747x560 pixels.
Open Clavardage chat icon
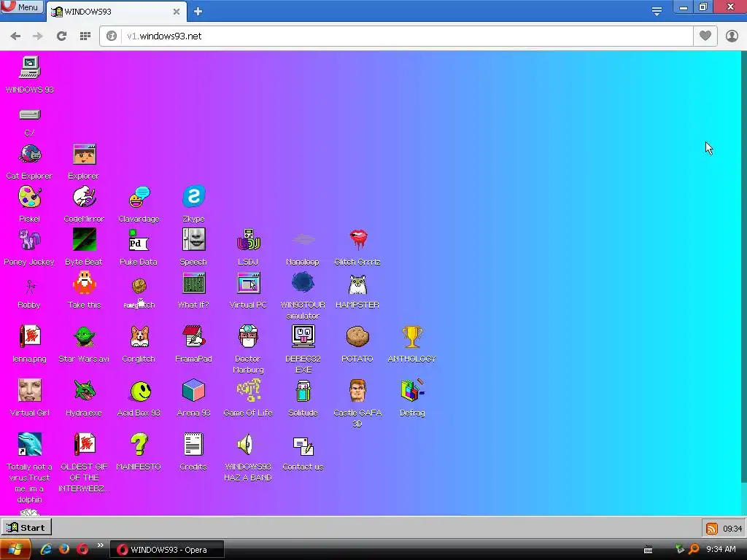pyautogui.click(x=139, y=197)
